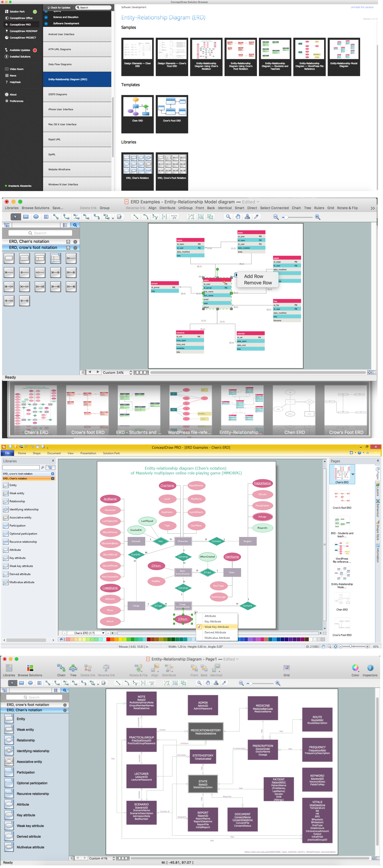Select hand pan tool in ERD Examples toolbar
Viewport: 383px width, 868px height.
coord(238,217)
